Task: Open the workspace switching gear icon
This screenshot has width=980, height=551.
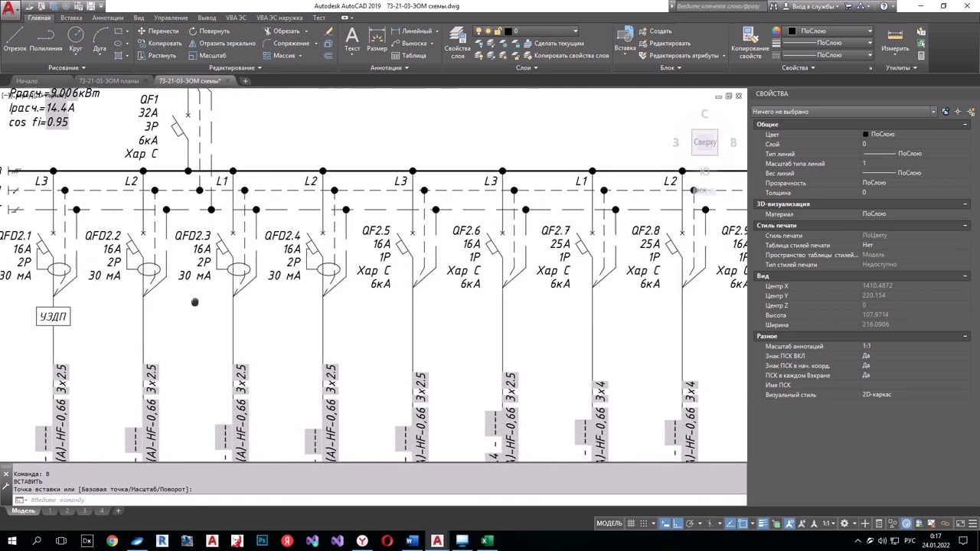Action: [x=844, y=523]
